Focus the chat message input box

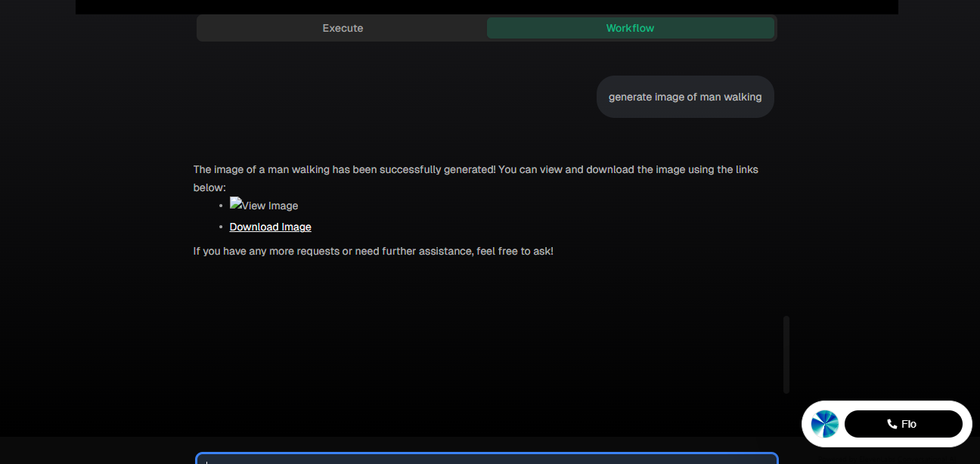[x=487, y=458]
